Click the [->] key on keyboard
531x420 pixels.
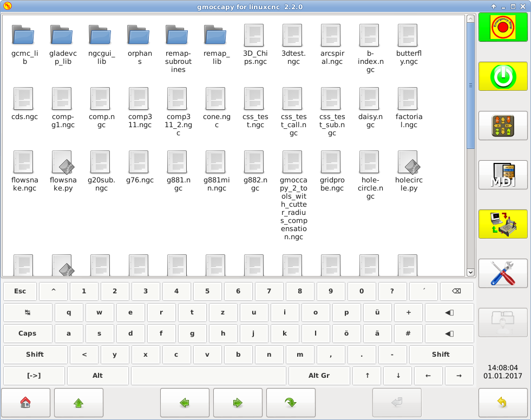tap(34, 375)
